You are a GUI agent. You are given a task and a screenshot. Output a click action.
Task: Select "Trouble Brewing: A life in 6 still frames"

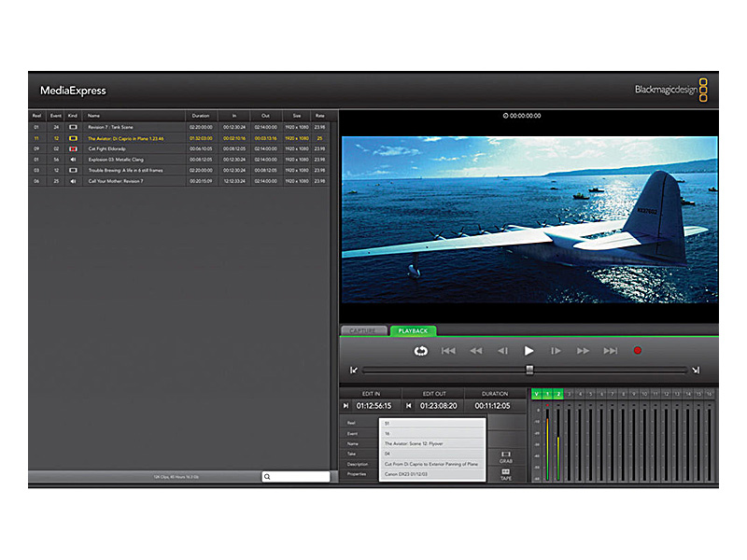[x=179, y=170]
